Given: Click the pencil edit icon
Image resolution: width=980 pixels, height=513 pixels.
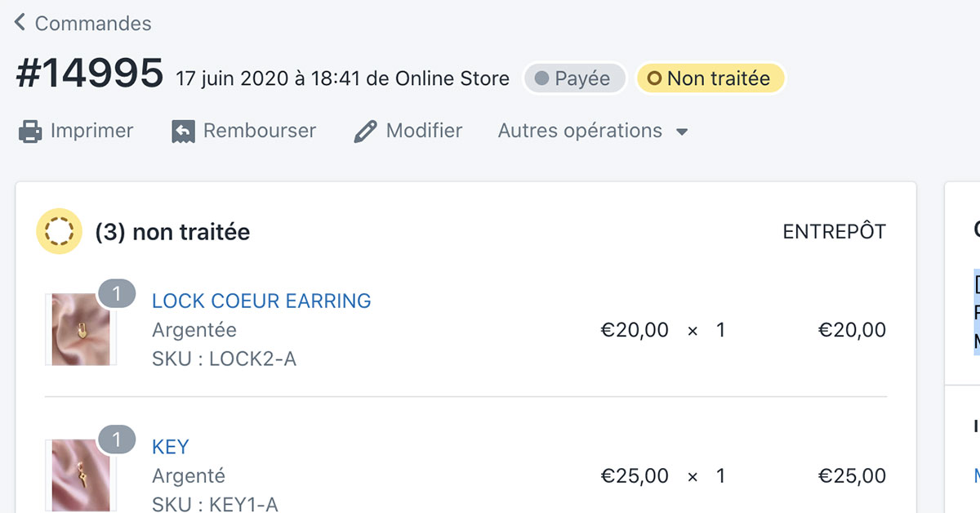Looking at the screenshot, I should pos(365,132).
